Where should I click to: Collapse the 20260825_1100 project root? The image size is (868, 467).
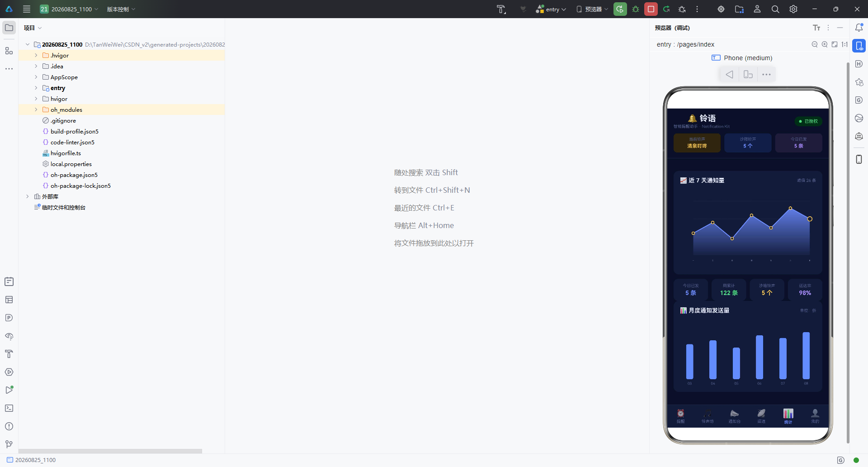[x=28, y=44]
